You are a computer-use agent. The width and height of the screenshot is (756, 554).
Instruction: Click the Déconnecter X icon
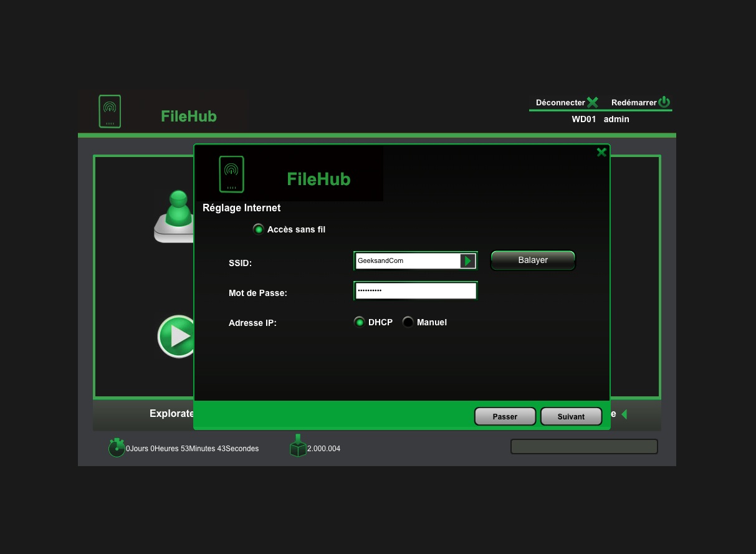coord(592,102)
